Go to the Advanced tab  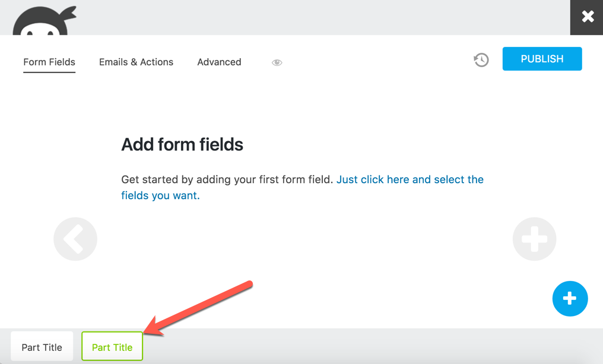(219, 62)
